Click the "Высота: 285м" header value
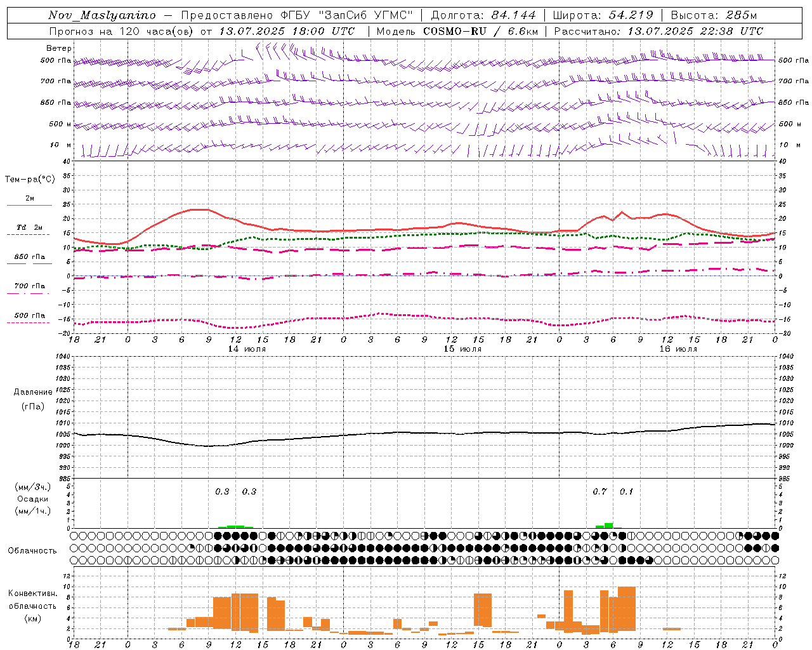 click(714, 15)
